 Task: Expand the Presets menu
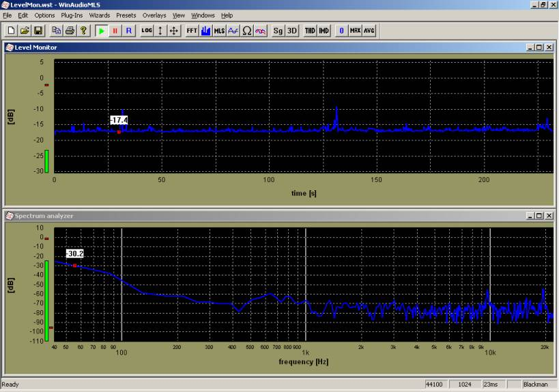point(126,15)
